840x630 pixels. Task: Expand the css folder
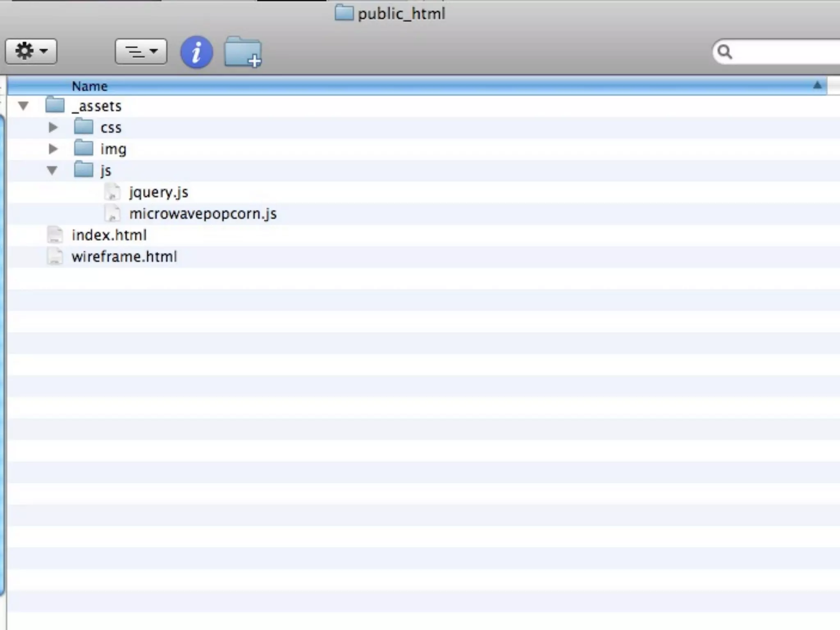53,128
